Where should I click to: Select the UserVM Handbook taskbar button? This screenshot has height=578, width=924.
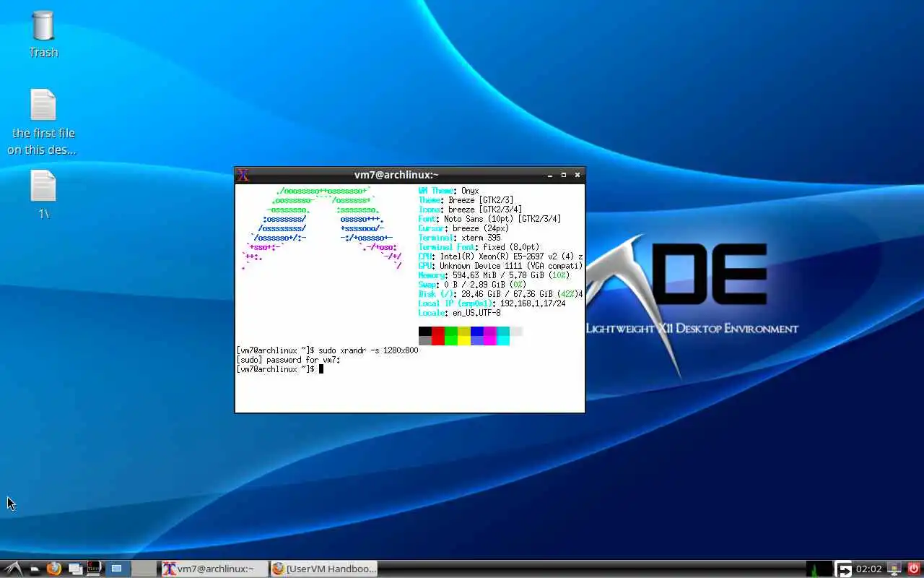324,569
